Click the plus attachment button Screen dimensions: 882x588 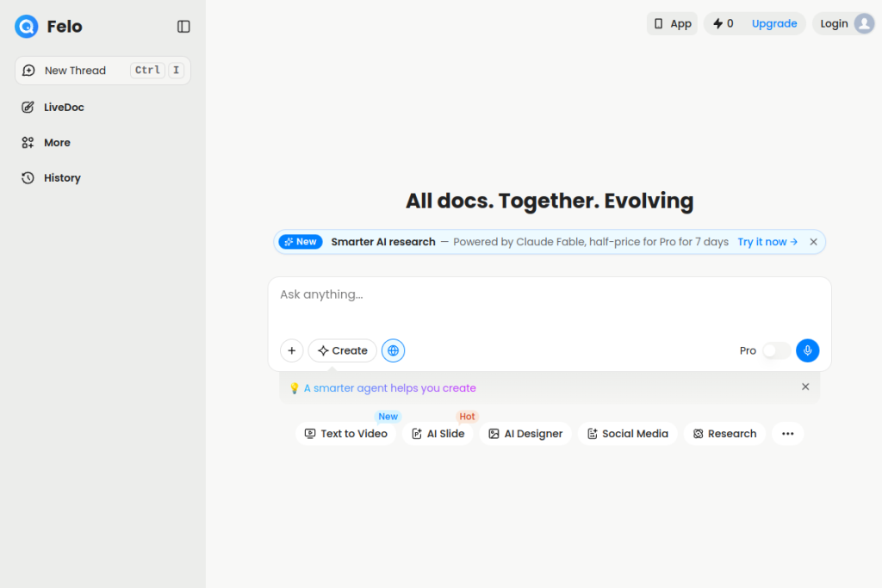tap(291, 350)
